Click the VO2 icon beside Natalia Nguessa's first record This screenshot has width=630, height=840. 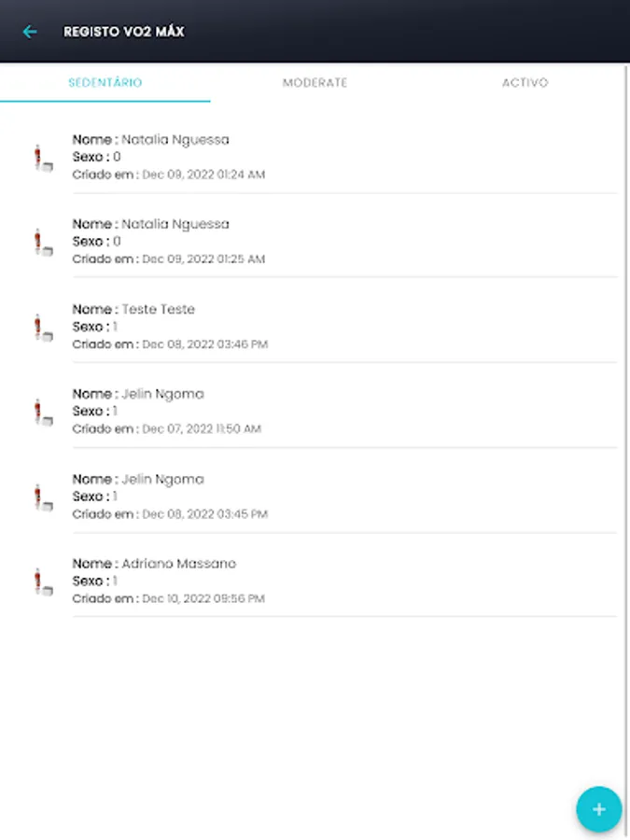point(41,156)
